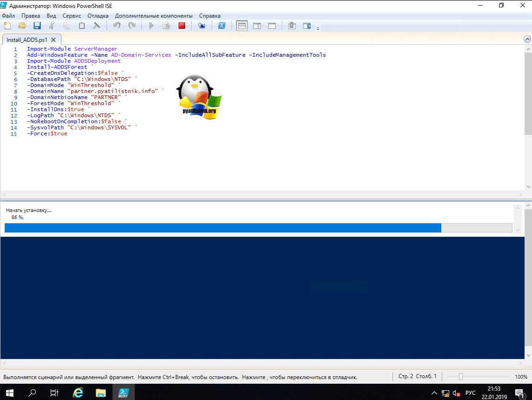This screenshot has width=532, height=400.
Task: Toggle Show Script Pane Right layout
Action: tap(257, 26)
